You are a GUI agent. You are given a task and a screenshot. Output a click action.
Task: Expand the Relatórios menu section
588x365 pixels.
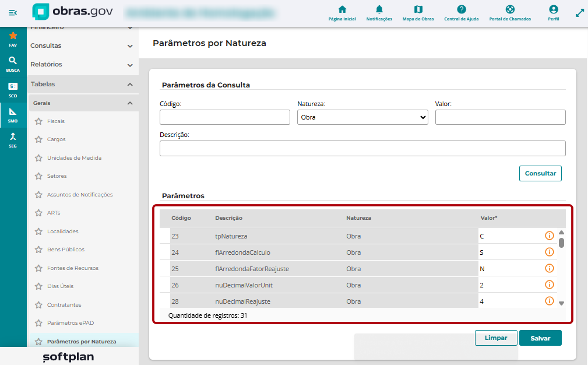83,65
